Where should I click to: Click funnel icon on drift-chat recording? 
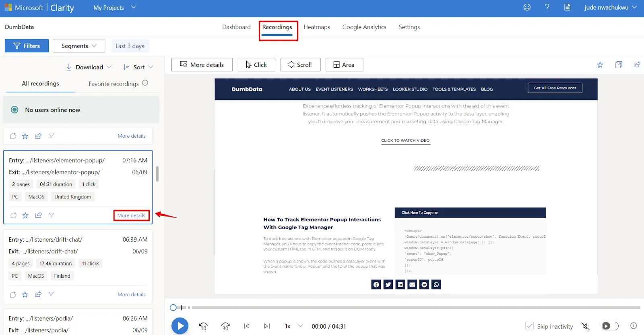pos(51,294)
